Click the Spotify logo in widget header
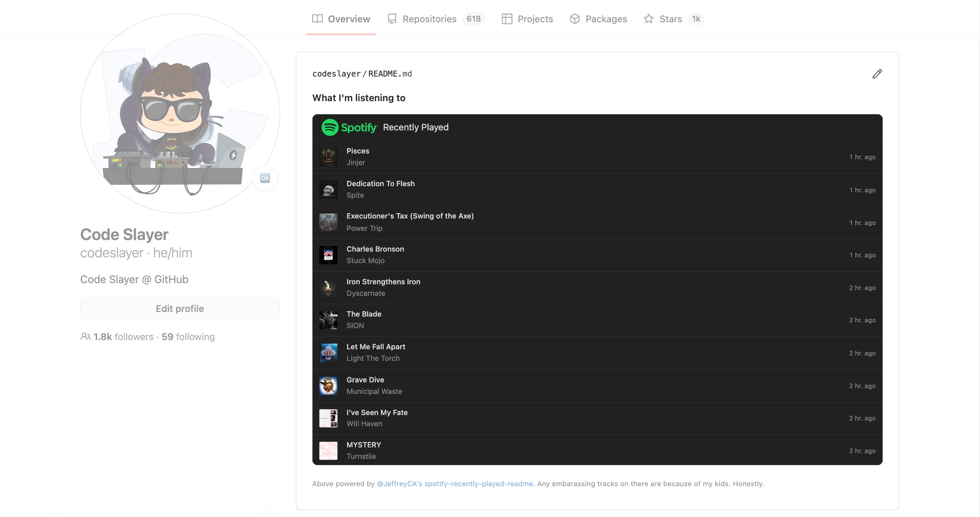 click(349, 127)
